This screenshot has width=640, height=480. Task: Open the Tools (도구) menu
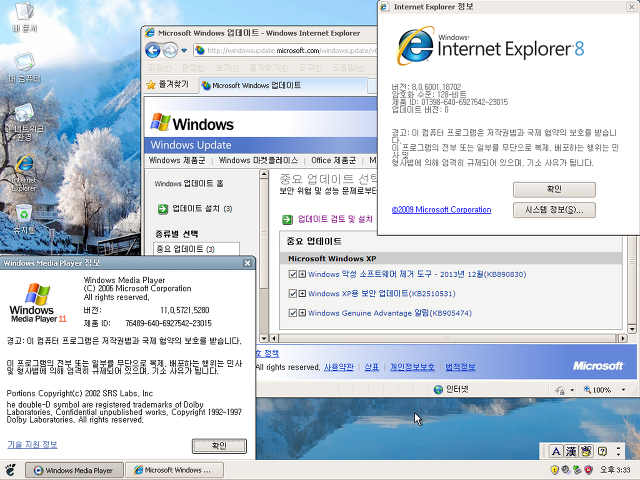[x=310, y=68]
